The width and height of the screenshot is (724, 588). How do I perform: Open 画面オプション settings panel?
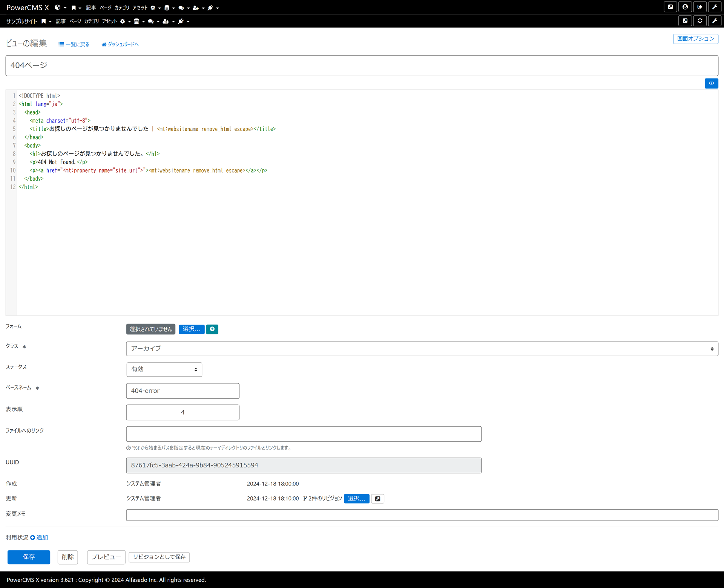[x=695, y=39]
